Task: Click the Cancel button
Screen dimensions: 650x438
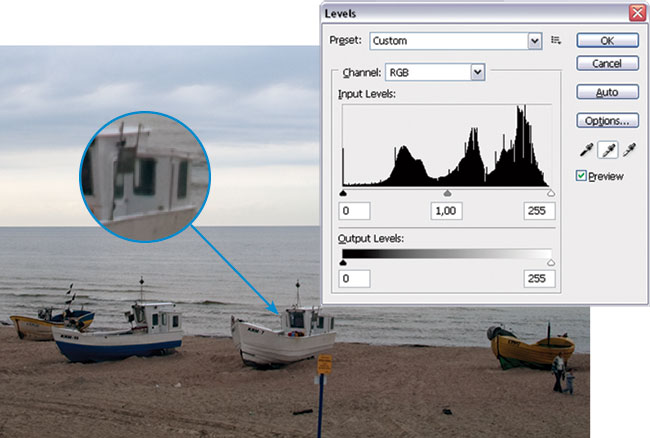Action: (607, 63)
